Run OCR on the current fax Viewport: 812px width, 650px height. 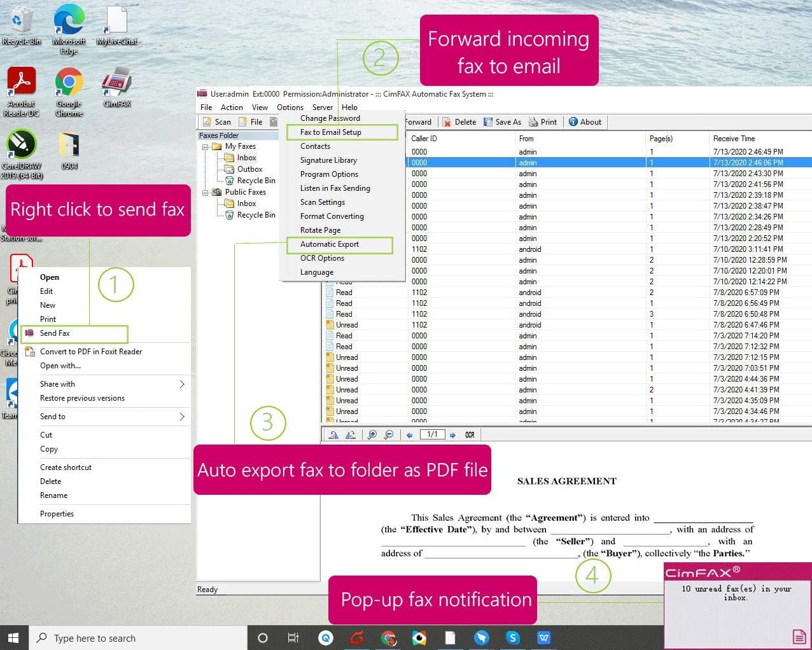coord(469,434)
